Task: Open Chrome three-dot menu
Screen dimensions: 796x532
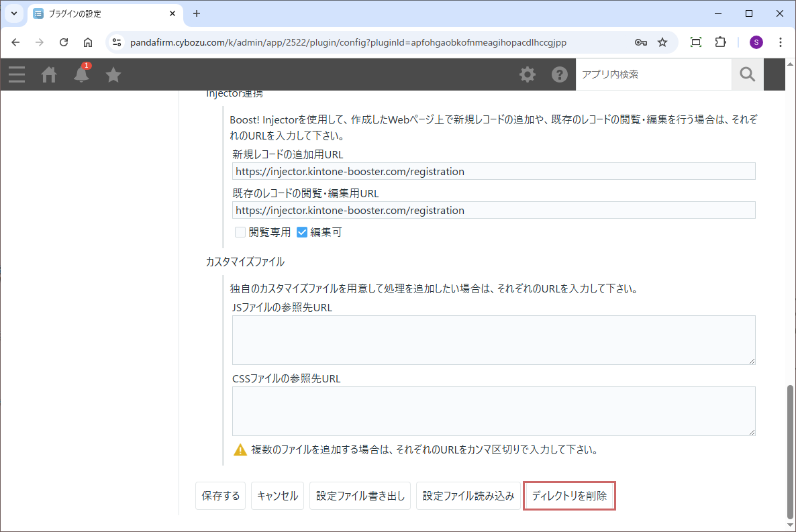Action: (780, 42)
